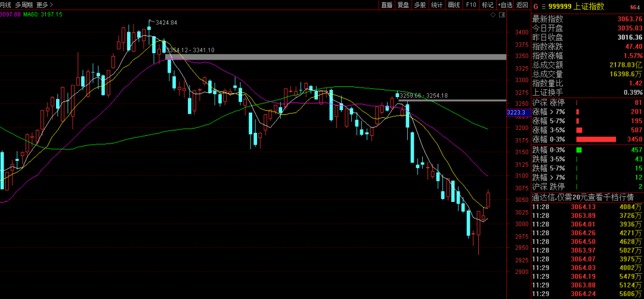
Task: Click the red G icon beside 999999
Action: click(535, 6)
